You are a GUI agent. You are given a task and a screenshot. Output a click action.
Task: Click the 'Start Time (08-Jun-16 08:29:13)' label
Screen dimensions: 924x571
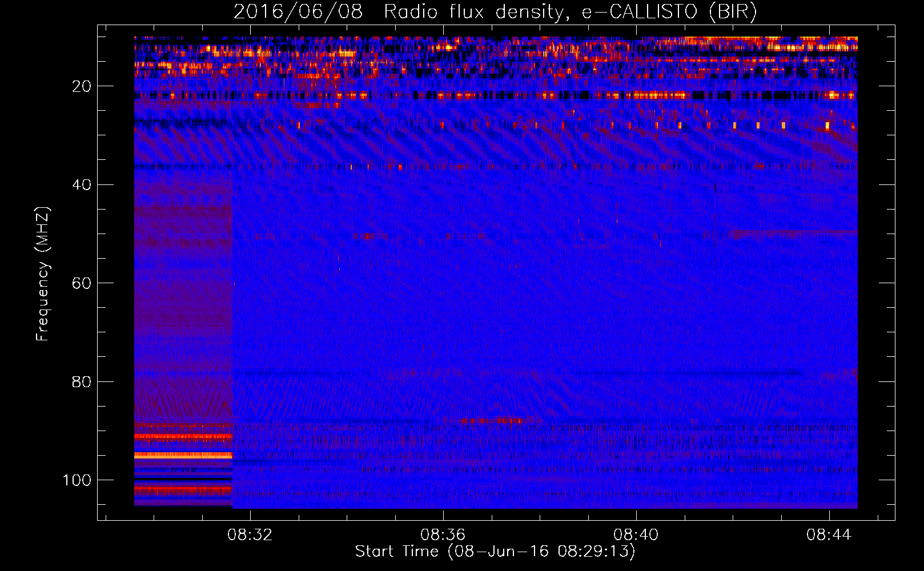pos(495,552)
